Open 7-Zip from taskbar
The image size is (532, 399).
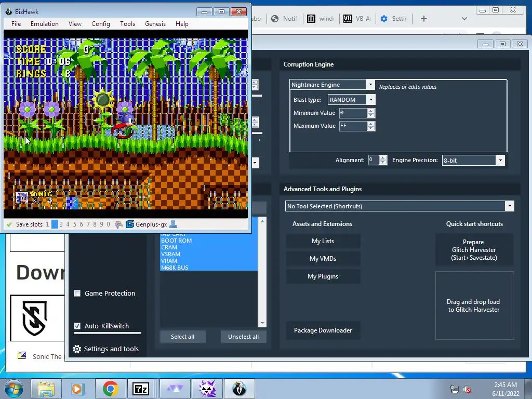[x=140, y=389]
